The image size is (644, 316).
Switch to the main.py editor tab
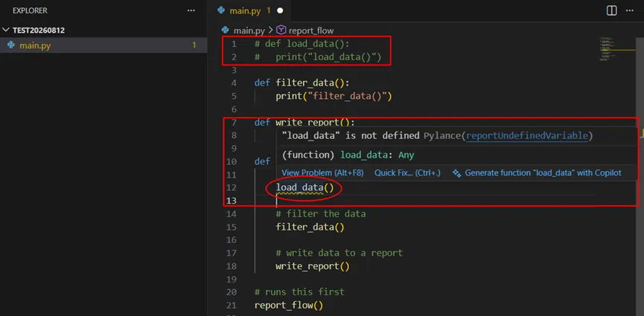tap(245, 10)
